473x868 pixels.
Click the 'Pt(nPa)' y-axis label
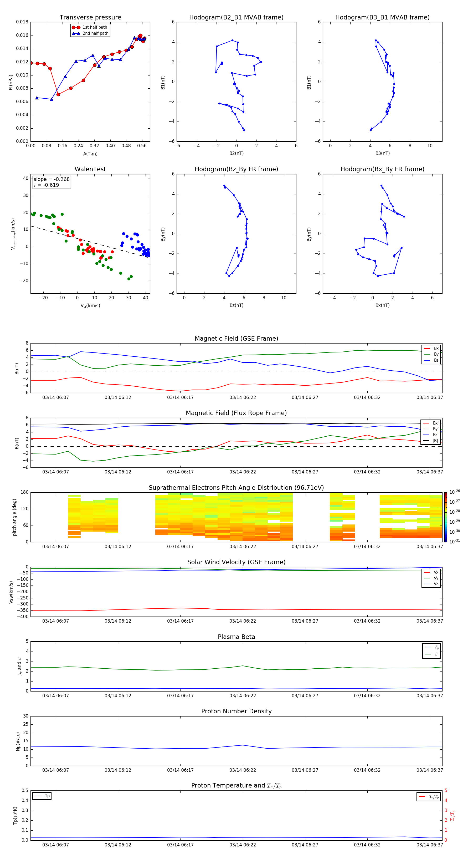pos(11,82)
